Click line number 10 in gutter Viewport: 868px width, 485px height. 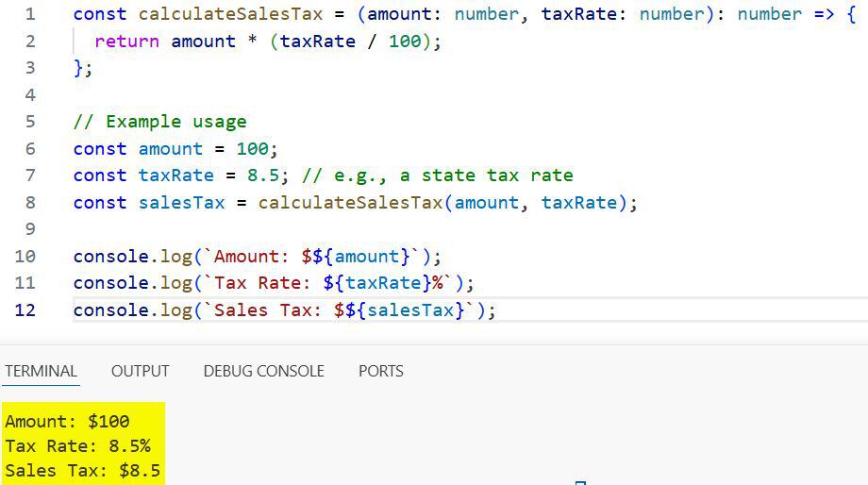pos(25,256)
